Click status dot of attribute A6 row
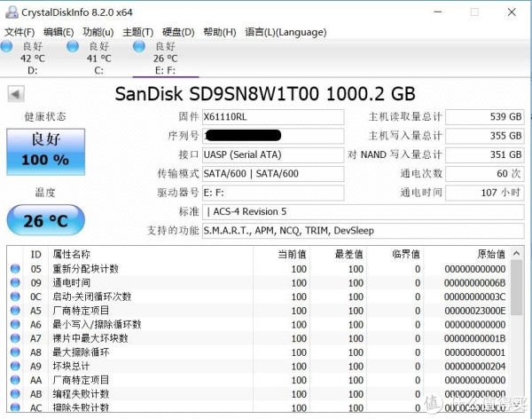The image size is (532, 419). [15, 324]
